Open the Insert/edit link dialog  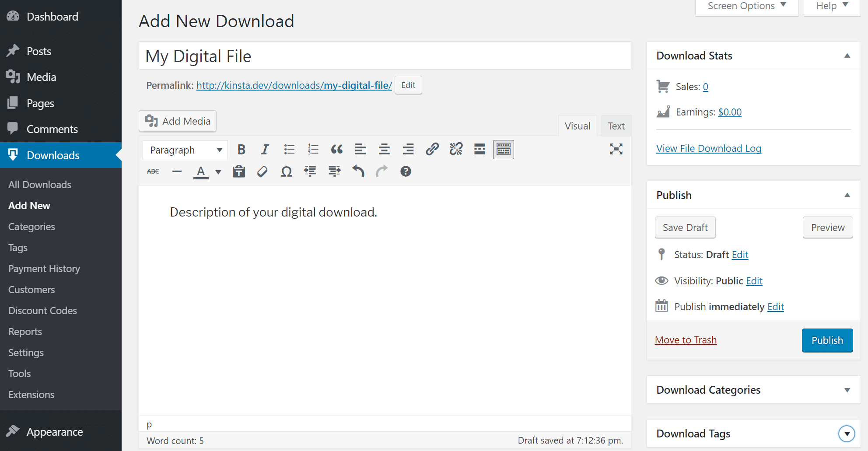pos(432,149)
